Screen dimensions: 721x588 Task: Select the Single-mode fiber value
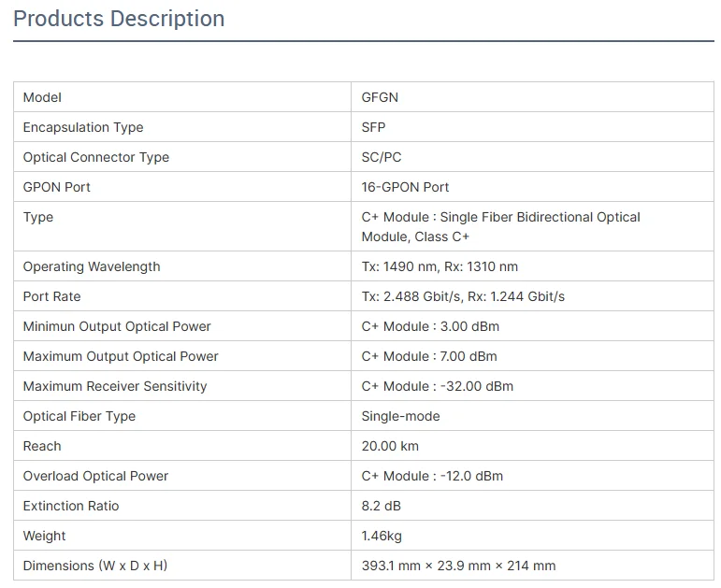pyautogui.click(x=400, y=416)
